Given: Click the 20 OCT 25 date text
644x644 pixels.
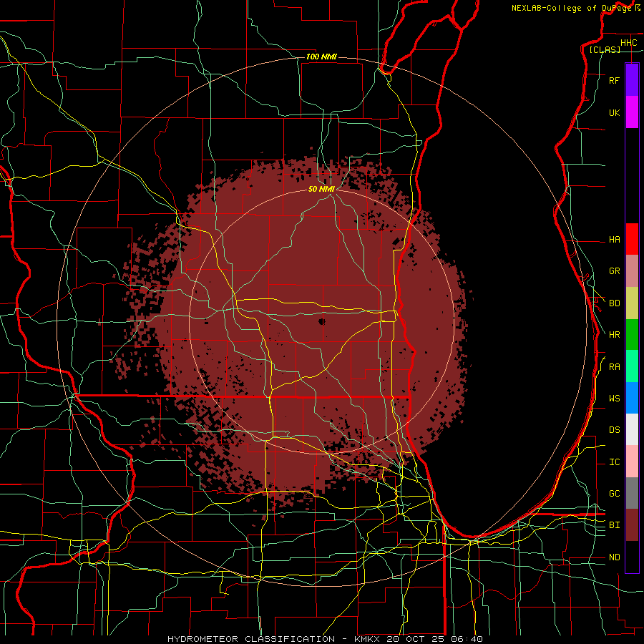Looking at the screenshot, I should (x=415, y=639).
